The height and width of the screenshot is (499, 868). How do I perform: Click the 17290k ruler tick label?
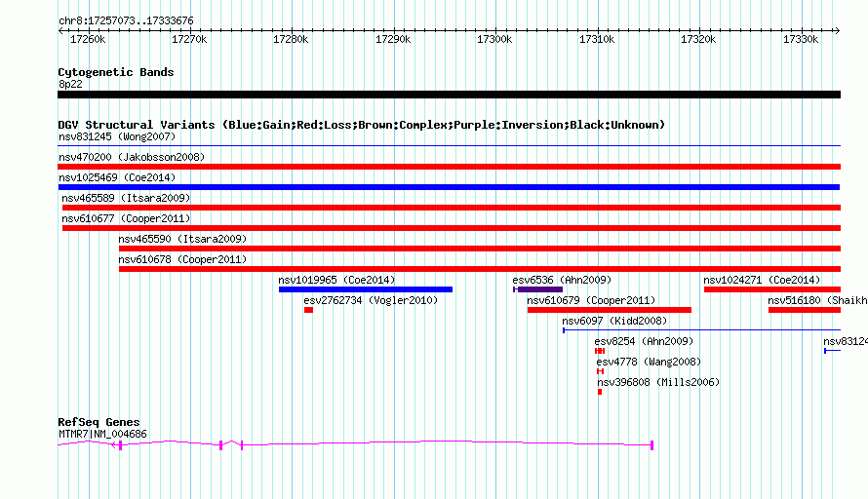tap(394, 39)
